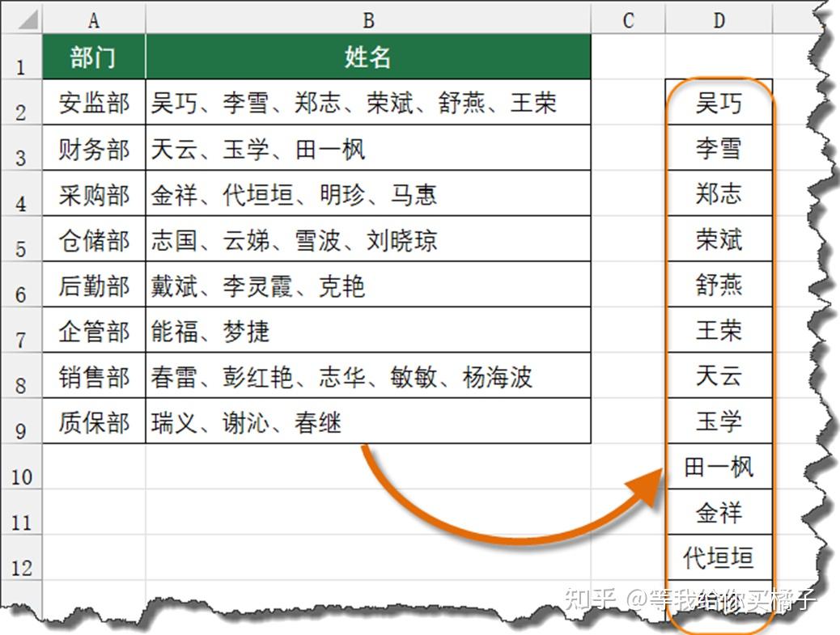Viewport: 840px width, 635px height.
Task: Select row 5 header
Action: (21, 239)
